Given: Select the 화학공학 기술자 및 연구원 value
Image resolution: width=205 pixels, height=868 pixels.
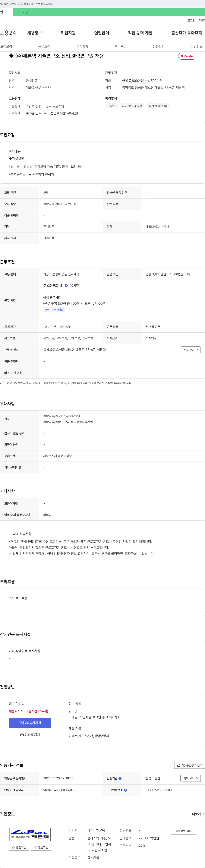Looking at the screenshot, I should click(60, 204).
